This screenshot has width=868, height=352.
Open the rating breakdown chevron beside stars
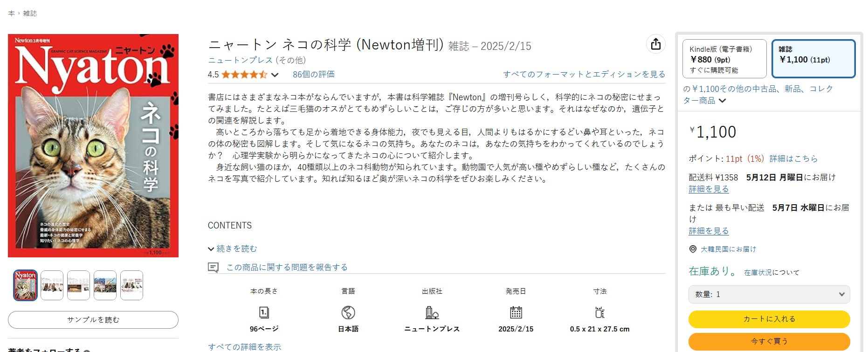[275, 75]
